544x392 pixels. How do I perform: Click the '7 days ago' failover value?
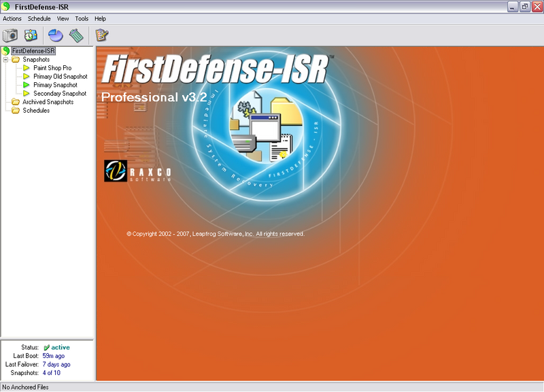(56, 364)
